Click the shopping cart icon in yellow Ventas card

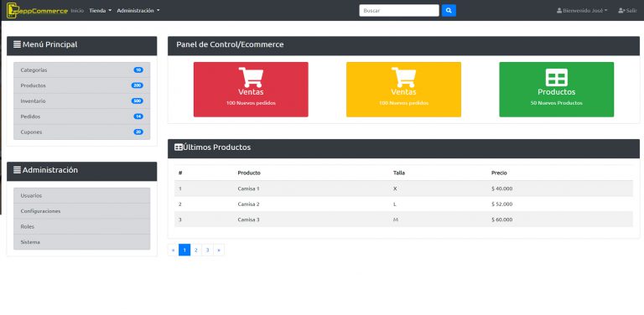click(403, 77)
